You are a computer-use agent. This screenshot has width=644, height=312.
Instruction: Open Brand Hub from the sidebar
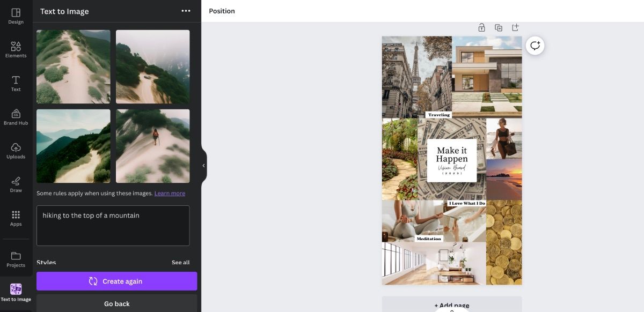(16, 117)
